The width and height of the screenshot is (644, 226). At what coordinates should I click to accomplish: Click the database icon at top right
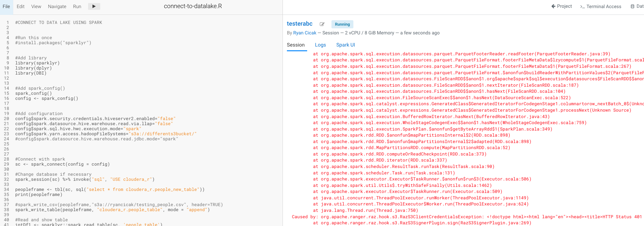[x=632, y=6]
